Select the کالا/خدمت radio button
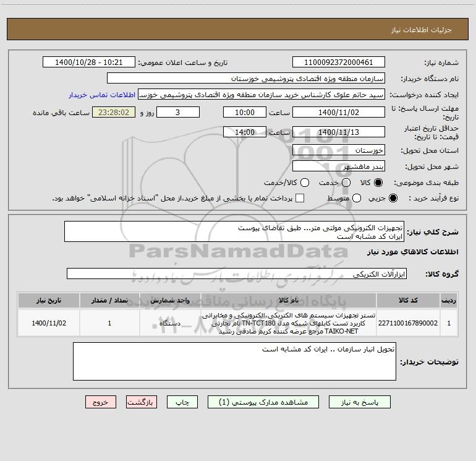Image resolution: width=476 pixels, height=461 pixels. tap(305, 183)
